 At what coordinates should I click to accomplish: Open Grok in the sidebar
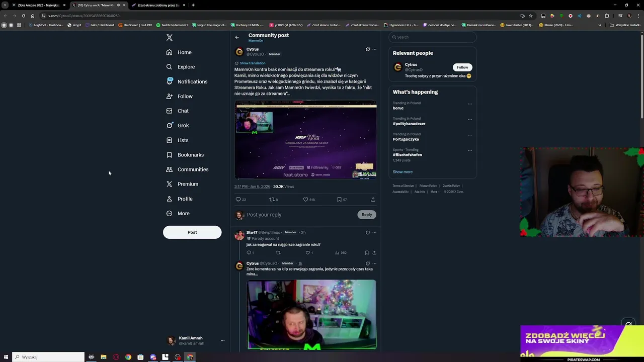coord(178,125)
